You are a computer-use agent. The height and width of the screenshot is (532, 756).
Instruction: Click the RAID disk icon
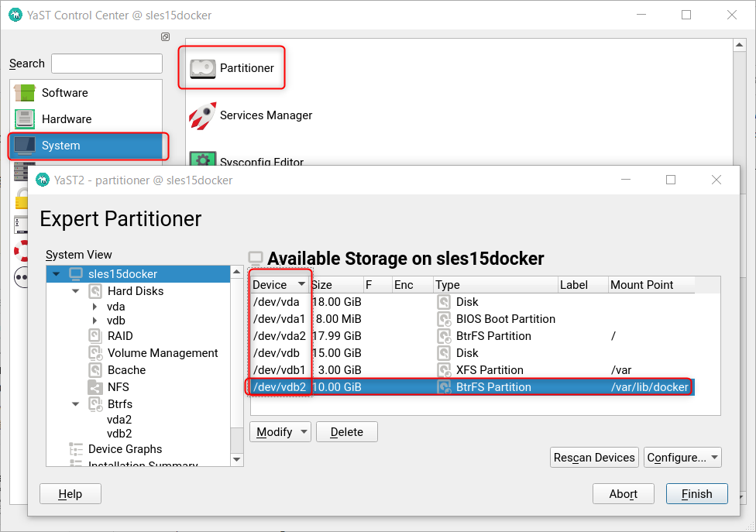point(95,336)
